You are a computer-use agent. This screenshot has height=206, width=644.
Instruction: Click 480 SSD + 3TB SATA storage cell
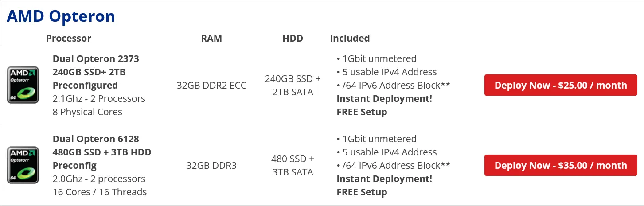coord(293,165)
